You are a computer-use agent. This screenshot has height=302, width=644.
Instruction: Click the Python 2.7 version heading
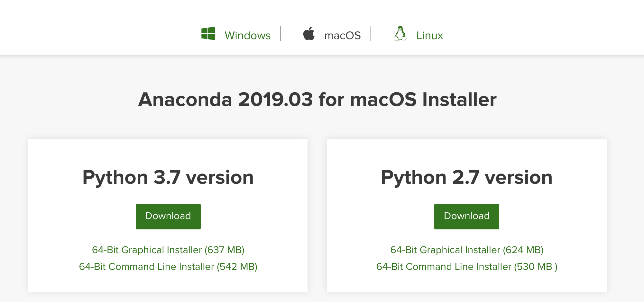(467, 177)
